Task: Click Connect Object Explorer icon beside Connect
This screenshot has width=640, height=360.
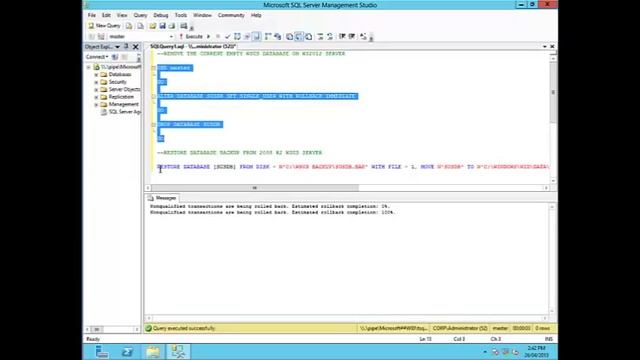Action: (115, 57)
